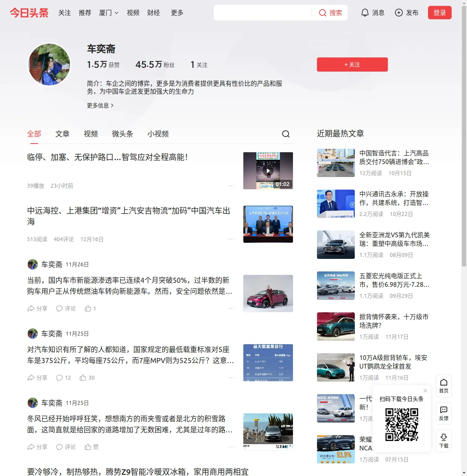
Task: Open 视频 in the top navigation
Action: point(133,13)
